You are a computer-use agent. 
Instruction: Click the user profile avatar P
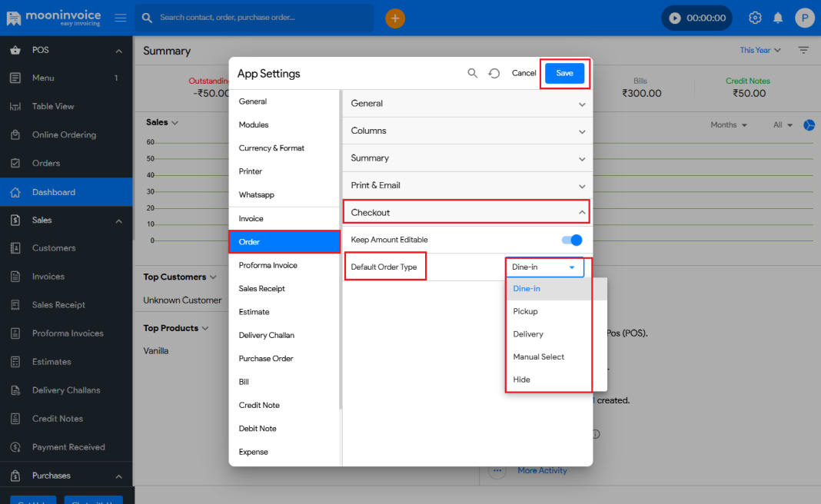[804, 18]
